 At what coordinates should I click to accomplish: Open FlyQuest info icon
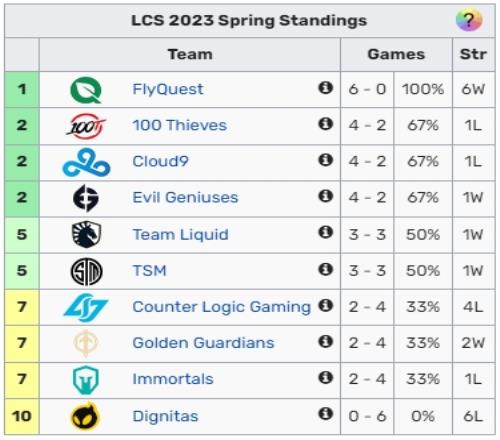[x=326, y=88]
